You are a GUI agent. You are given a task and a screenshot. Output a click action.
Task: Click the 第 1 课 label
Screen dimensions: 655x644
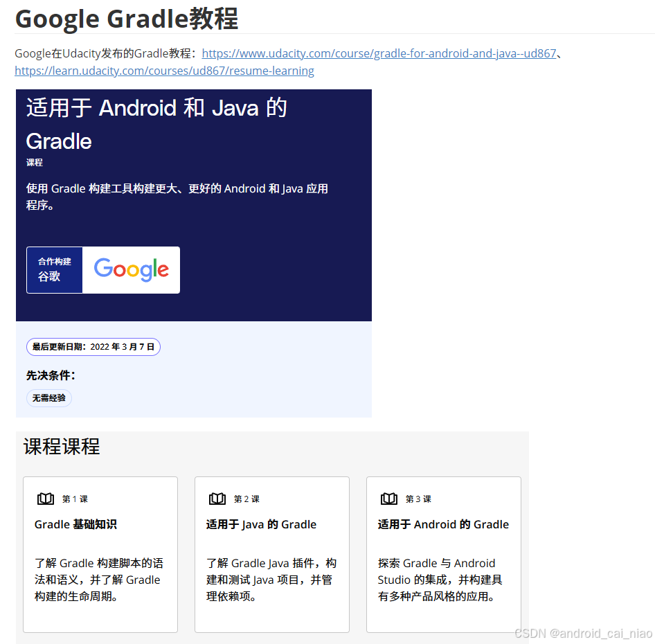[x=75, y=499]
